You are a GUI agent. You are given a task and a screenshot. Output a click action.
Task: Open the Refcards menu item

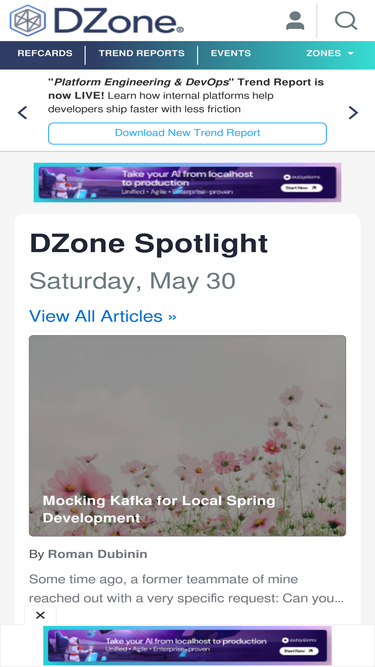[x=45, y=53]
